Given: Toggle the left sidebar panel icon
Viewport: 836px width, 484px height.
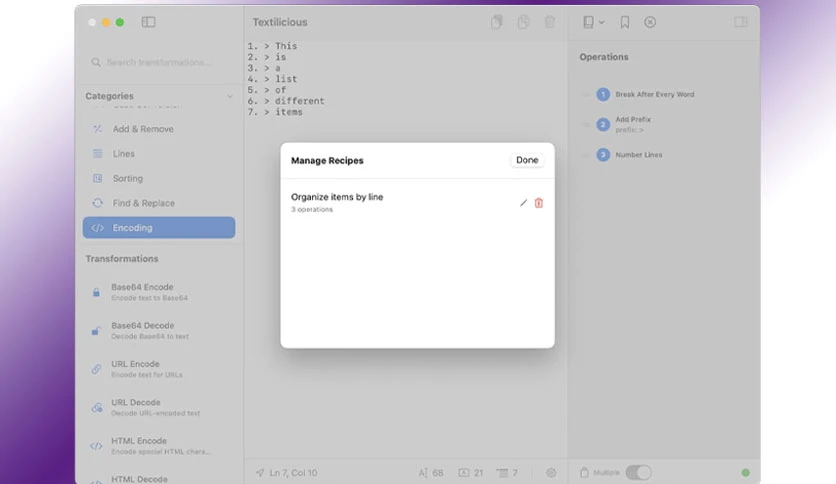Looking at the screenshot, I should tap(148, 22).
